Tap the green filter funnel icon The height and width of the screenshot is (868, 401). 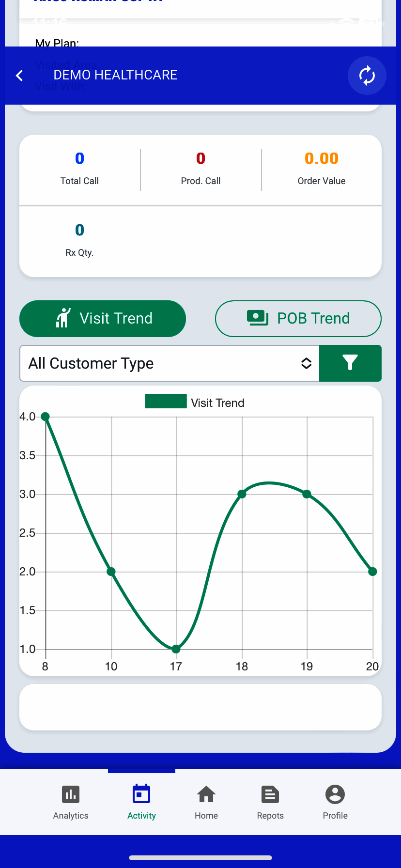(x=350, y=363)
